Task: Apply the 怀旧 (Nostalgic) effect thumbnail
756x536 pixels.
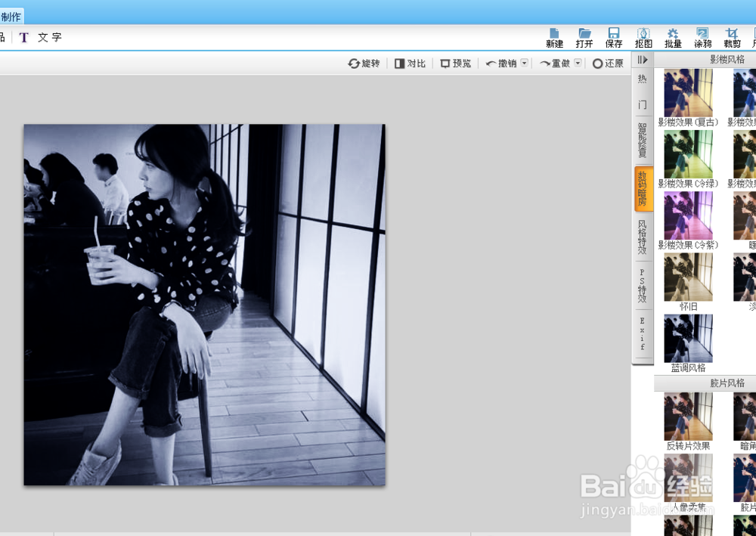Action: tap(688, 277)
